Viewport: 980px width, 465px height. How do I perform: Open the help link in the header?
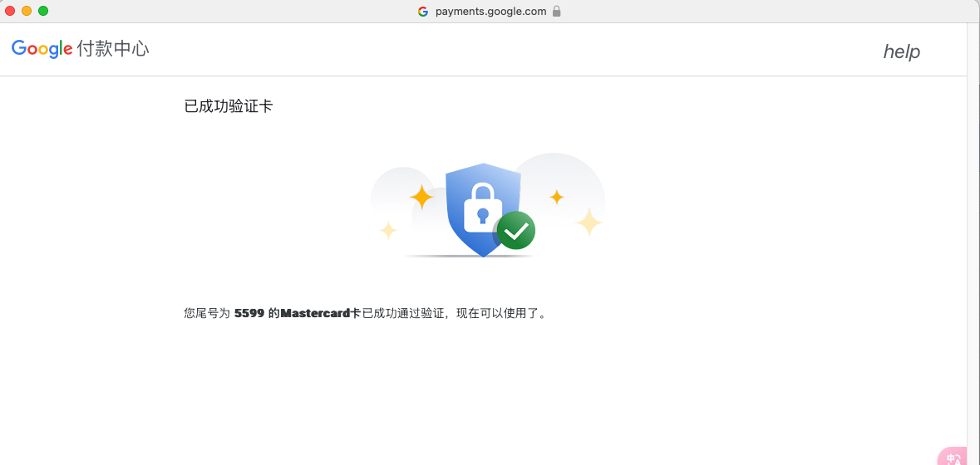901,51
